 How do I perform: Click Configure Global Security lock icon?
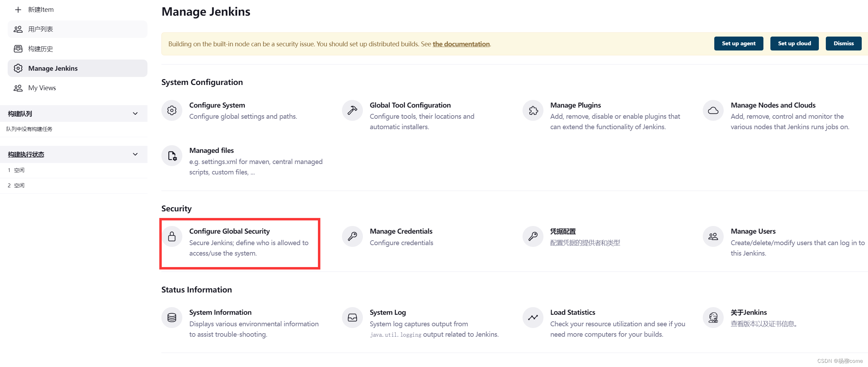[172, 237]
